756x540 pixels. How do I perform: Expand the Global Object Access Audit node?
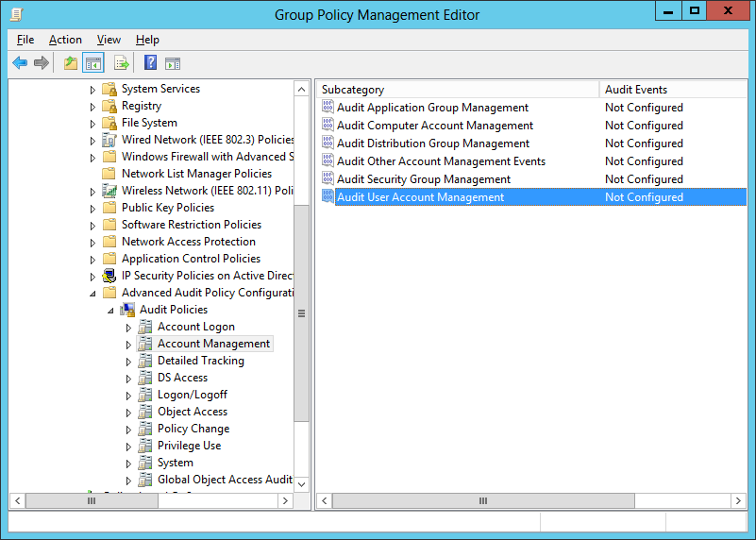point(128,481)
